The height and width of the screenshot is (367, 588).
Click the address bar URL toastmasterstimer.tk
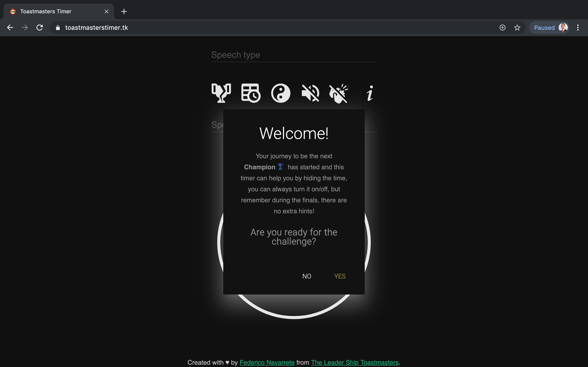(97, 28)
